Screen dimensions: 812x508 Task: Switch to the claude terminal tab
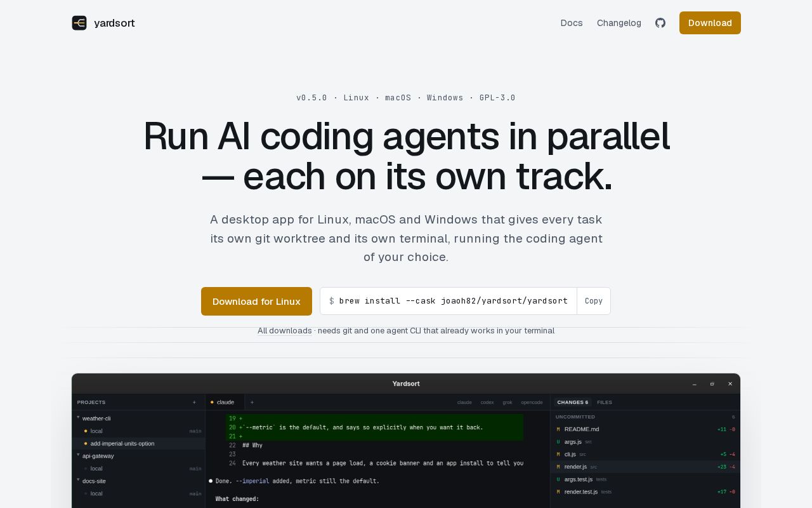[x=225, y=402]
